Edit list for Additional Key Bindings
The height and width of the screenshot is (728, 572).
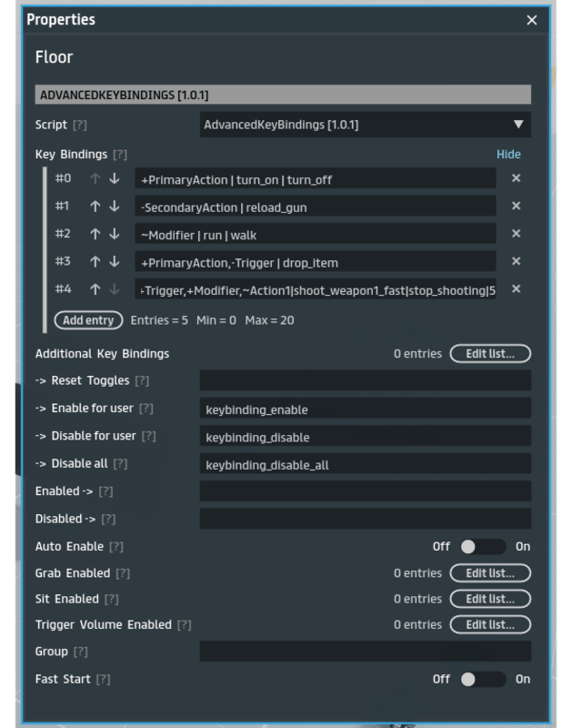point(490,354)
